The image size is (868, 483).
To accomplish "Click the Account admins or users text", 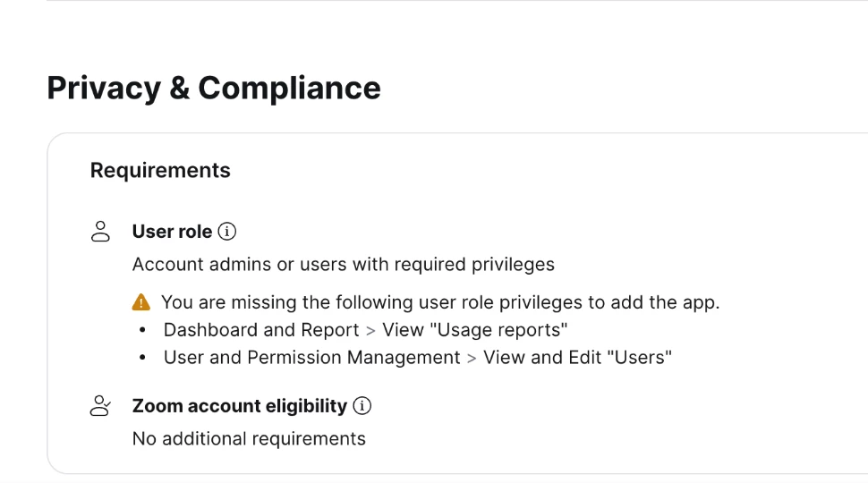I will [343, 265].
